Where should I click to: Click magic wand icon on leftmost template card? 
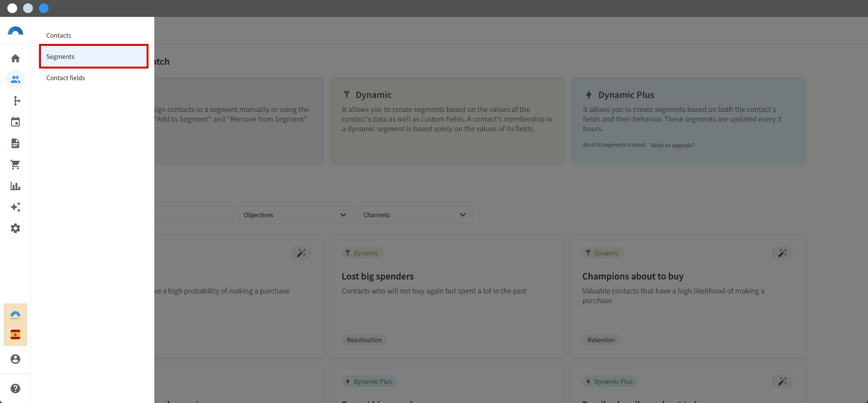click(x=301, y=253)
